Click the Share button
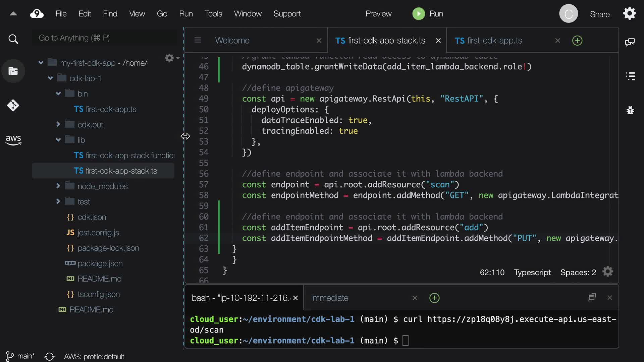The width and height of the screenshot is (644, 362). tap(600, 14)
